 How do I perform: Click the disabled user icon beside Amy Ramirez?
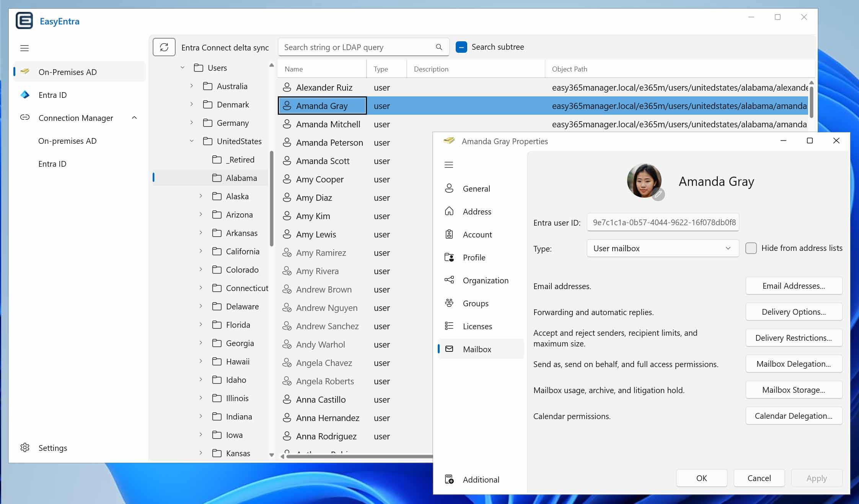(x=287, y=252)
